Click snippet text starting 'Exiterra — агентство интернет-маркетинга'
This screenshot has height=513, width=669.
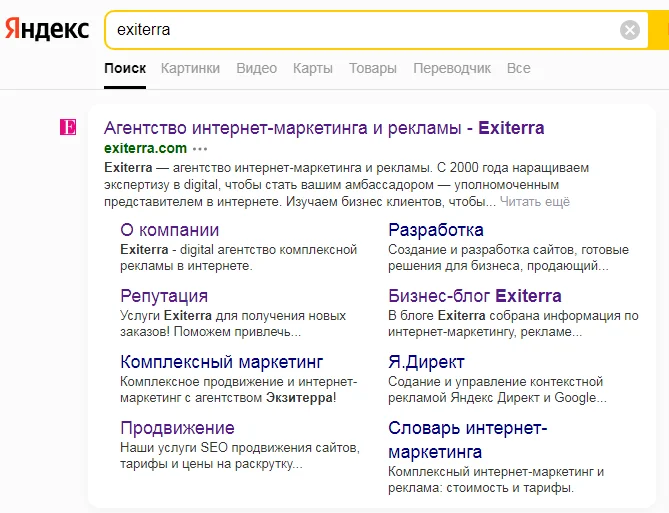pyautogui.click(x=346, y=184)
